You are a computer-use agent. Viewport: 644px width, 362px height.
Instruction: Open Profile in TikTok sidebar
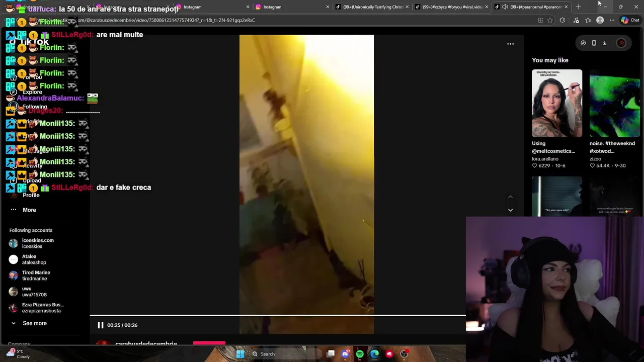point(31,195)
